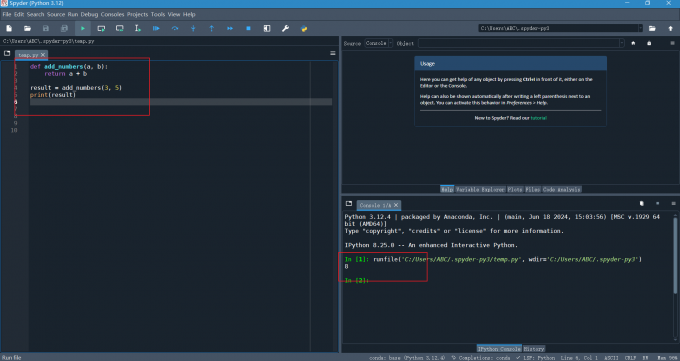Open editor pane options menu
Viewport: 680px width, 361px height.
[x=333, y=53]
